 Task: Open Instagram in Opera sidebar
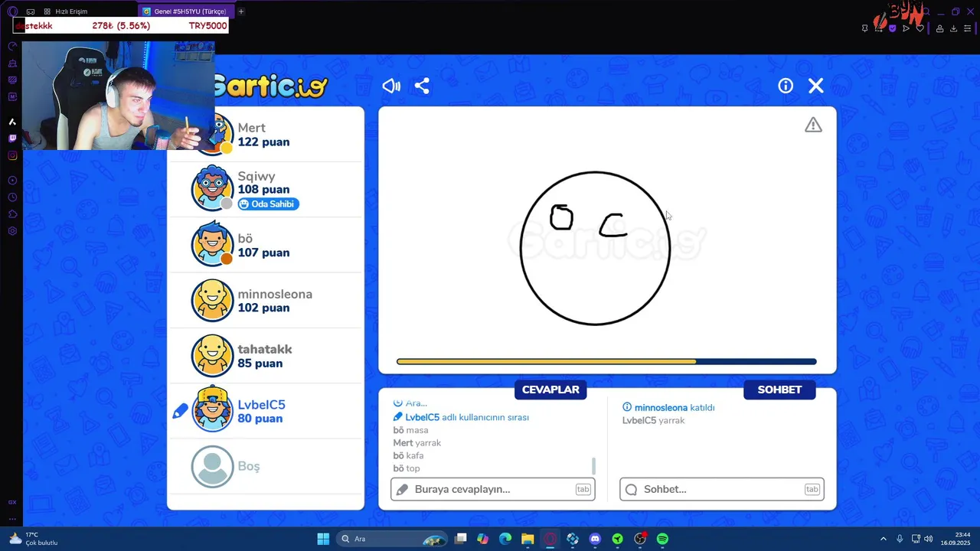12,155
